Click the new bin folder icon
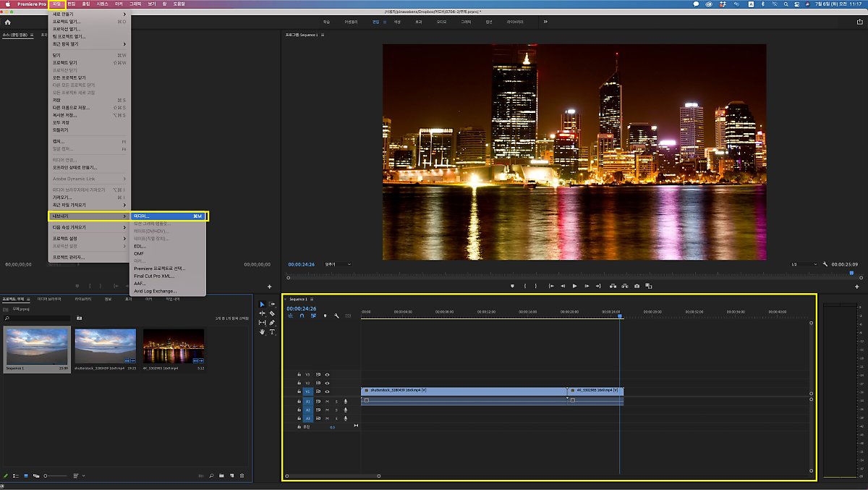This screenshot has height=490, width=868. coord(221,476)
